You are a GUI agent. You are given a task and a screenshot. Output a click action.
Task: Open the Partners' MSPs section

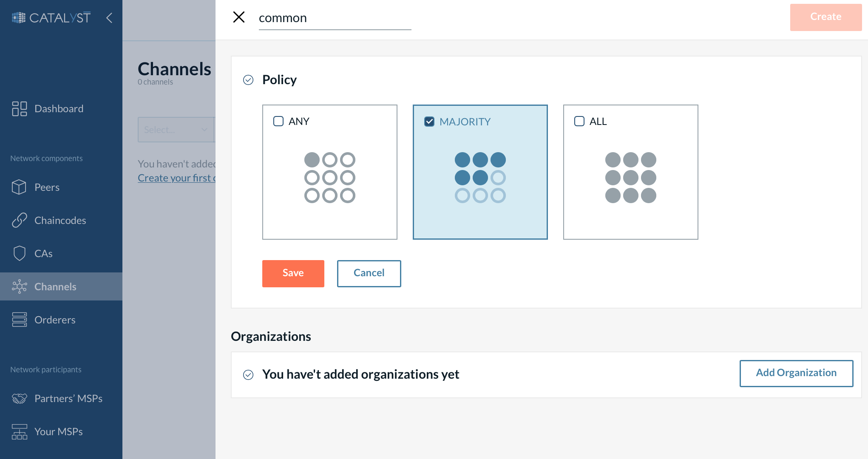[x=68, y=398]
